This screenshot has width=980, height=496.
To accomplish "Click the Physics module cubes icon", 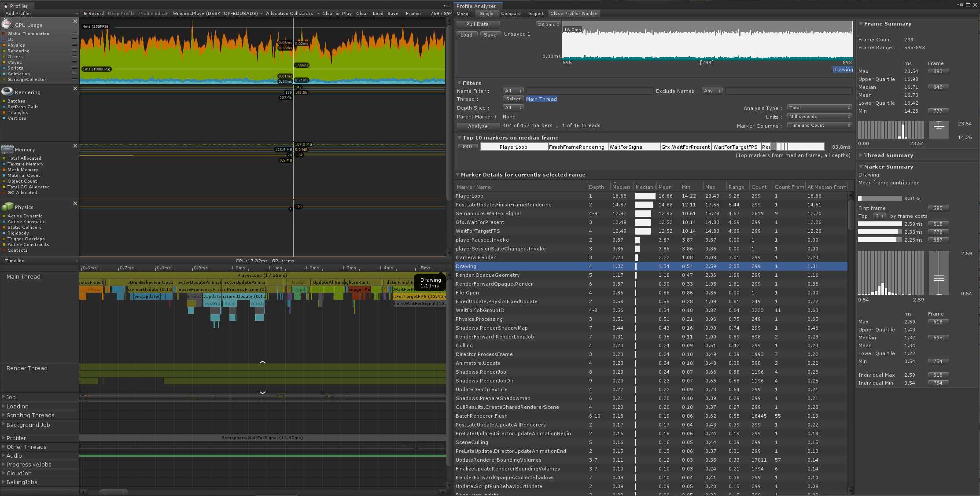I will (7, 206).
